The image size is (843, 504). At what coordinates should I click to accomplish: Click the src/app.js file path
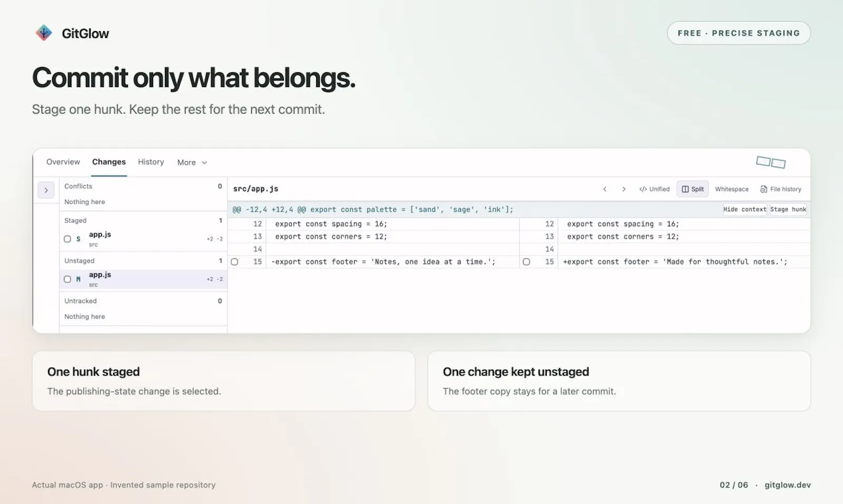click(x=256, y=189)
